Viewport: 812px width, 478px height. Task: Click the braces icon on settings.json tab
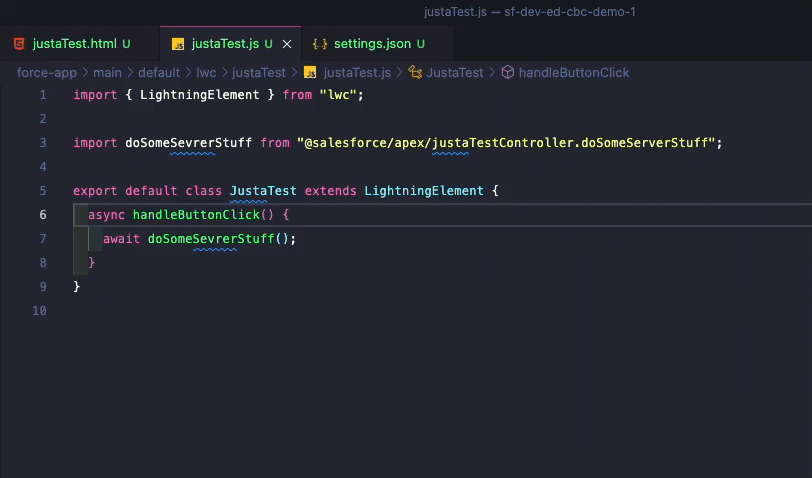click(x=320, y=44)
